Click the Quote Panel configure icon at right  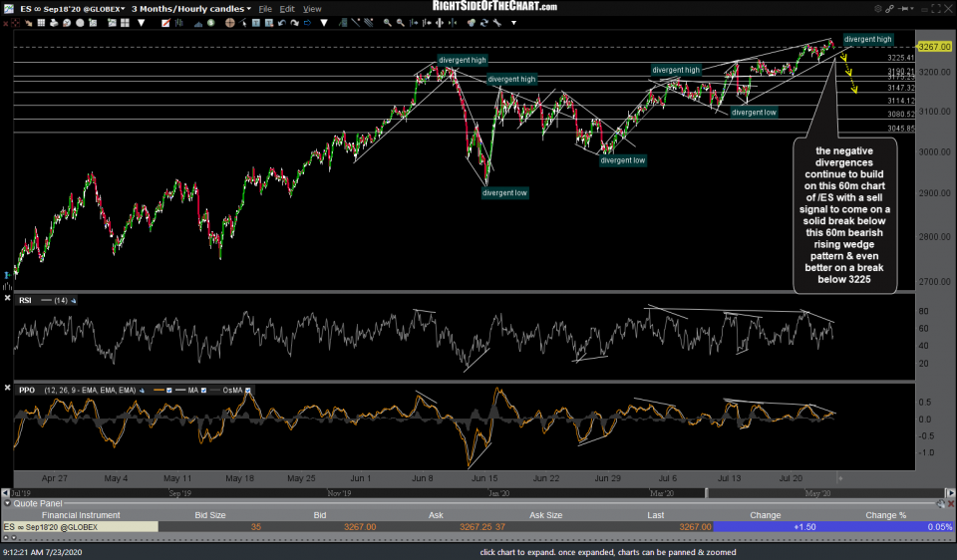941,504
